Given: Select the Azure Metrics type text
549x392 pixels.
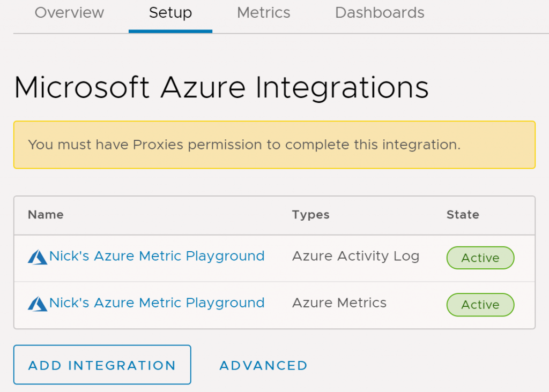Looking at the screenshot, I should [339, 303].
